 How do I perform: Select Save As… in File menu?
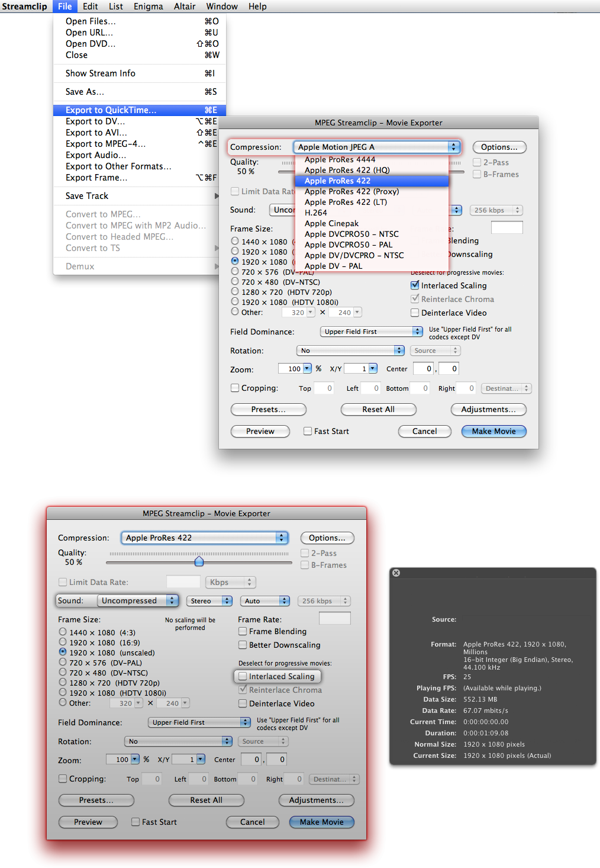point(140,92)
